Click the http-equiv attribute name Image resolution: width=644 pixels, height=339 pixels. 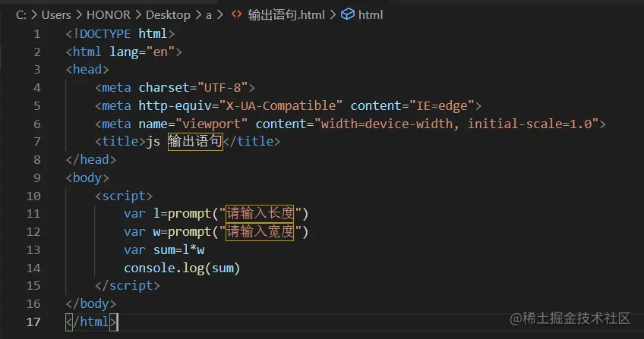coord(175,105)
